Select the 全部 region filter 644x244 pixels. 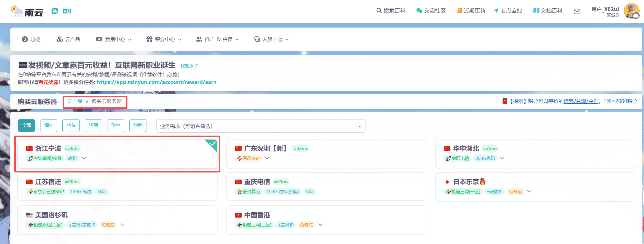pyautogui.click(x=26, y=125)
